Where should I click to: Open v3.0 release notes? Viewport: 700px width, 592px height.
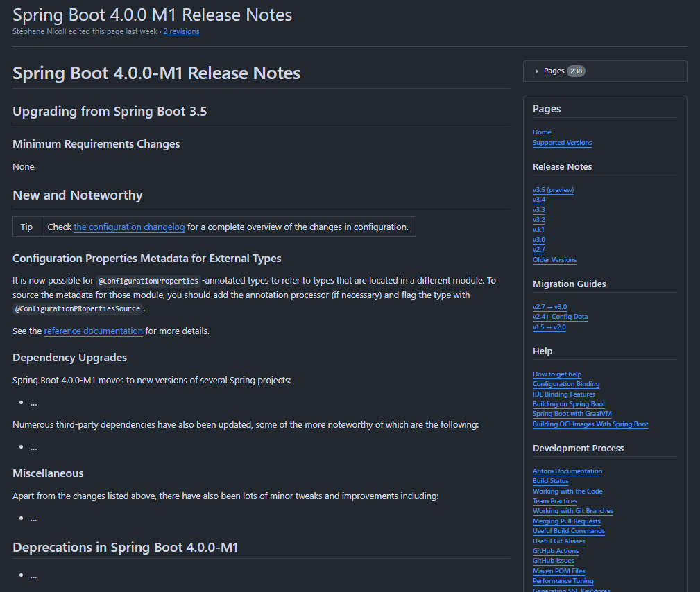[x=539, y=240]
